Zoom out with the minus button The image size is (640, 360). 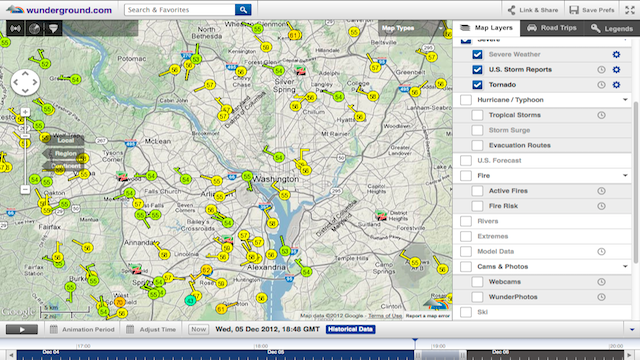click(x=25, y=189)
